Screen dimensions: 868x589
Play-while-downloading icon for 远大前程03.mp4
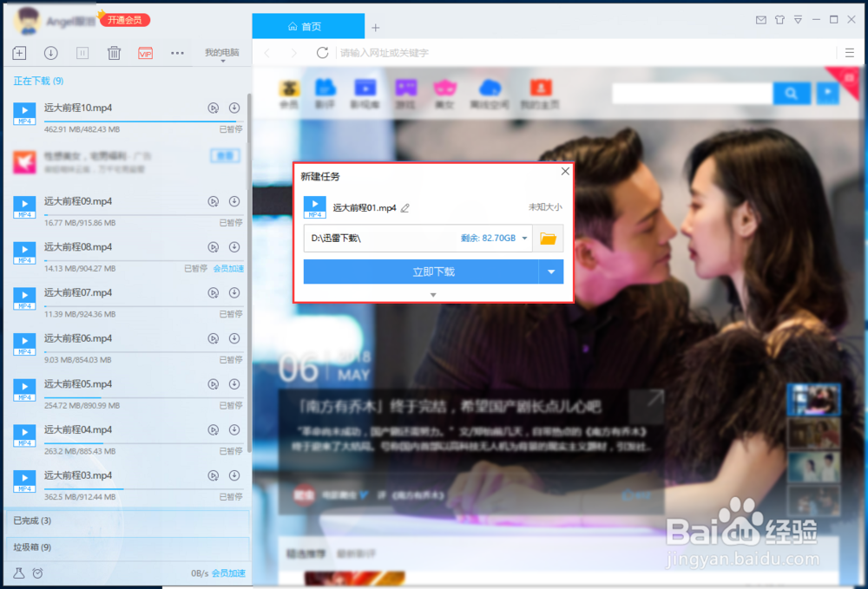[x=214, y=475]
